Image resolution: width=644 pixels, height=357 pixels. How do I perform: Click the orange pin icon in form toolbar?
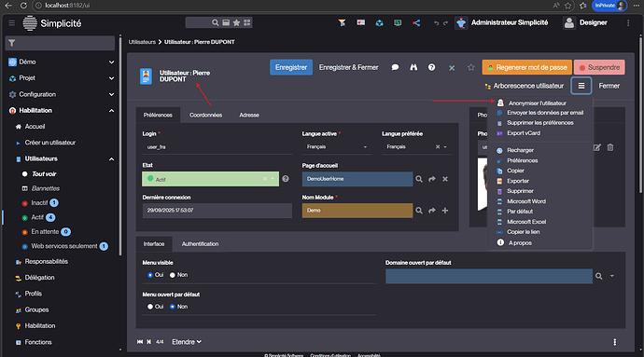pos(452,68)
